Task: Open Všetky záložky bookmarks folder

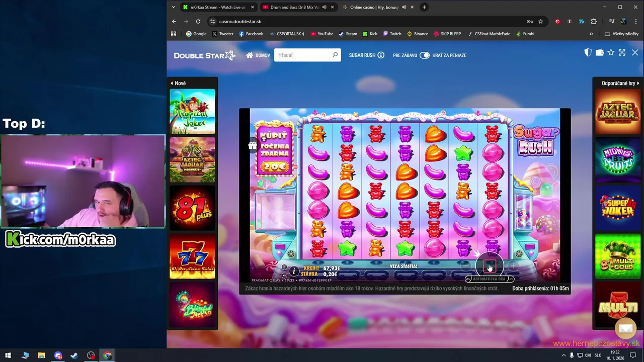Action: (x=622, y=34)
